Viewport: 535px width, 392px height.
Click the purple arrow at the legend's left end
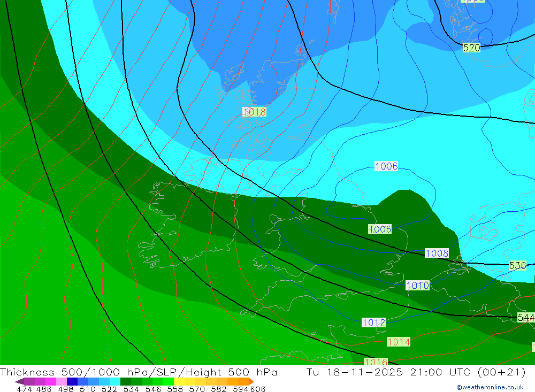(19, 381)
